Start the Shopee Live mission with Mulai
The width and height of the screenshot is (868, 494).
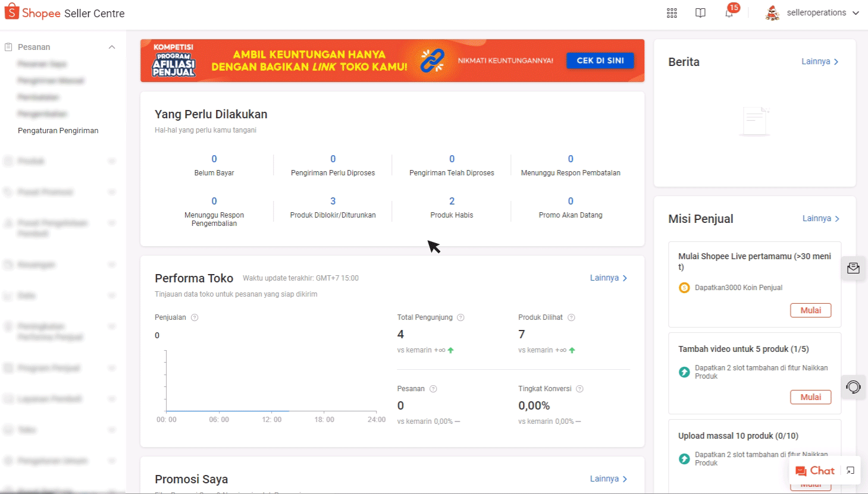tap(810, 310)
